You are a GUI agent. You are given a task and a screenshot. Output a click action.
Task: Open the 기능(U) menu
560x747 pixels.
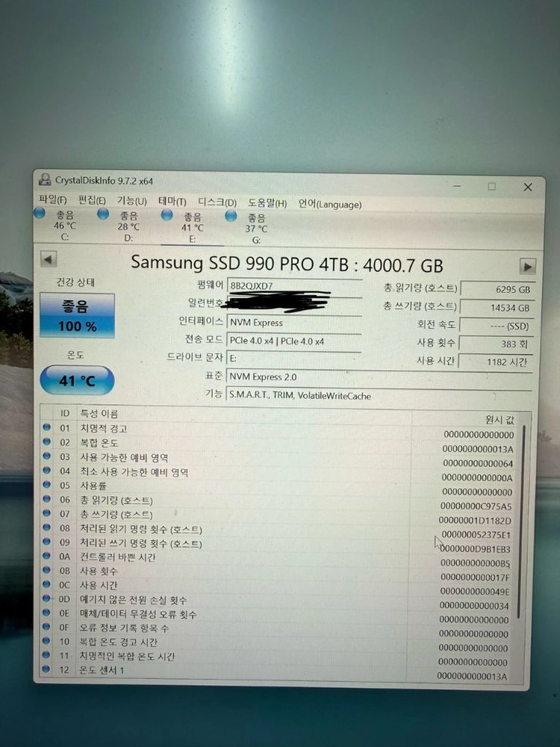pyautogui.click(x=132, y=201)
